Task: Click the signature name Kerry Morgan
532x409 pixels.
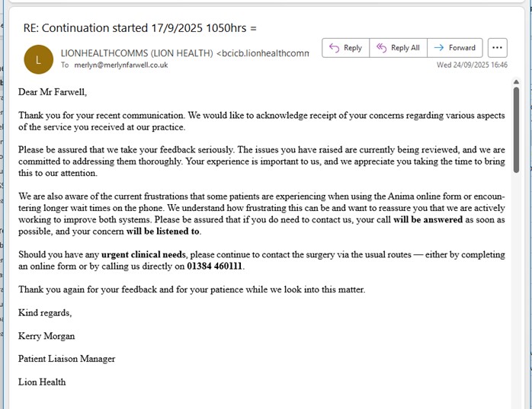Action: [46, 336]
